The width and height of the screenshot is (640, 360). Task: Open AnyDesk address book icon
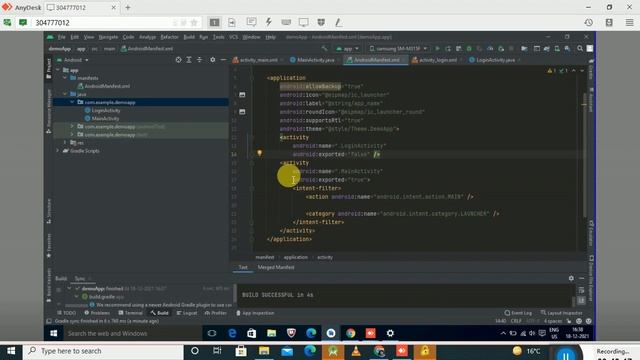(609, 22)
